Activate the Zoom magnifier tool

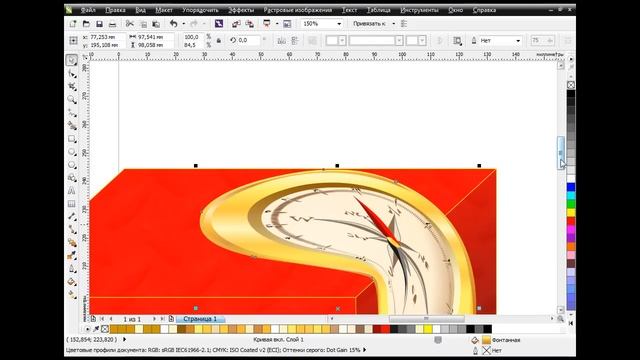[72, 100]
